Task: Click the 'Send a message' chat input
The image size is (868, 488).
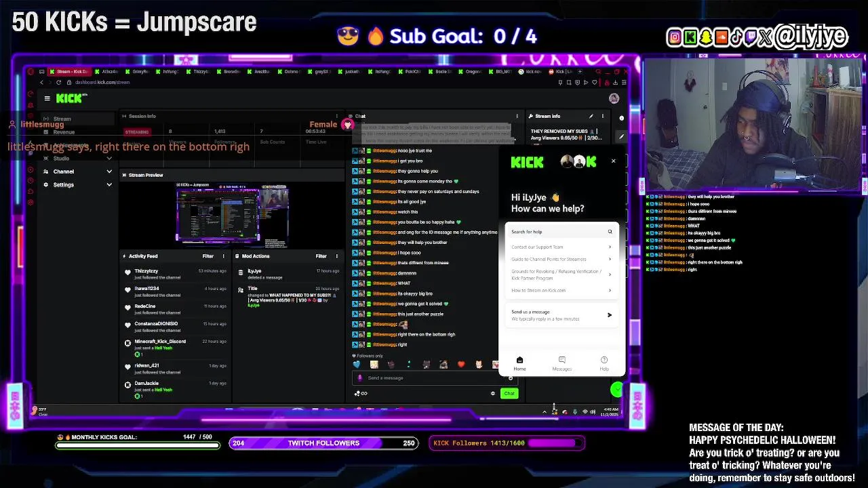Action: [434, 378]
